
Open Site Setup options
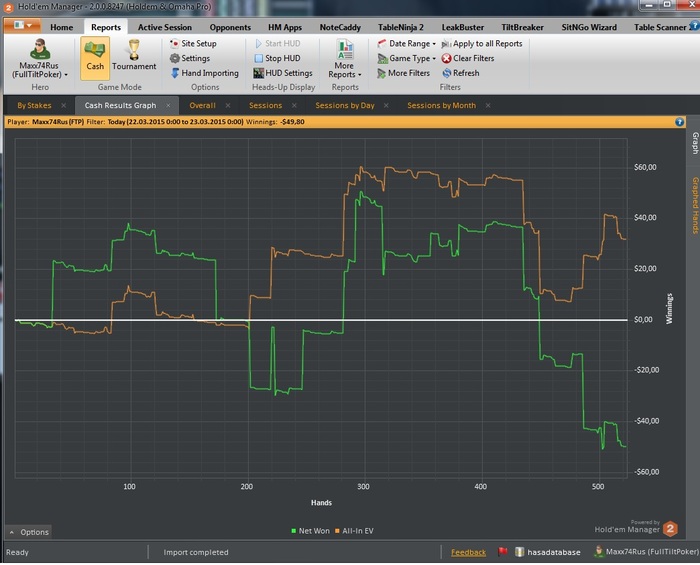(x=193, y=43)
